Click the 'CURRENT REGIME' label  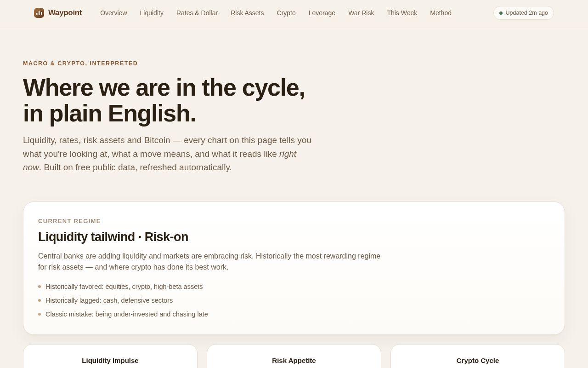(x=69, y=221)
